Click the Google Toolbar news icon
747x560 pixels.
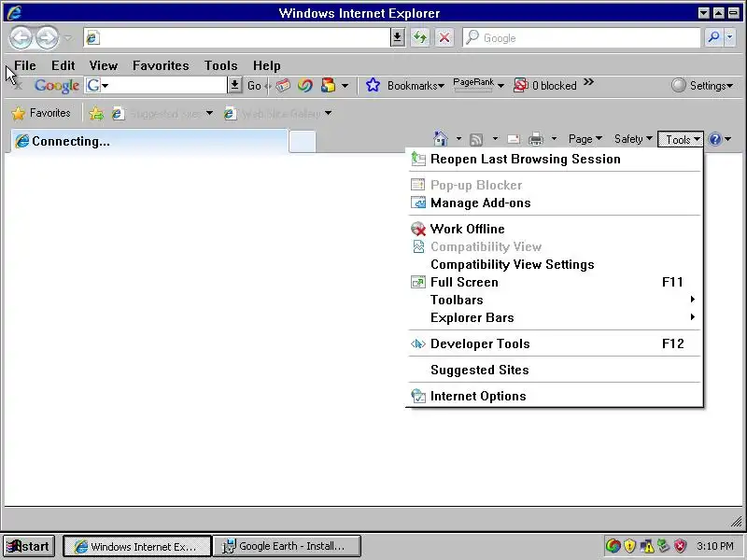[283, 86]
